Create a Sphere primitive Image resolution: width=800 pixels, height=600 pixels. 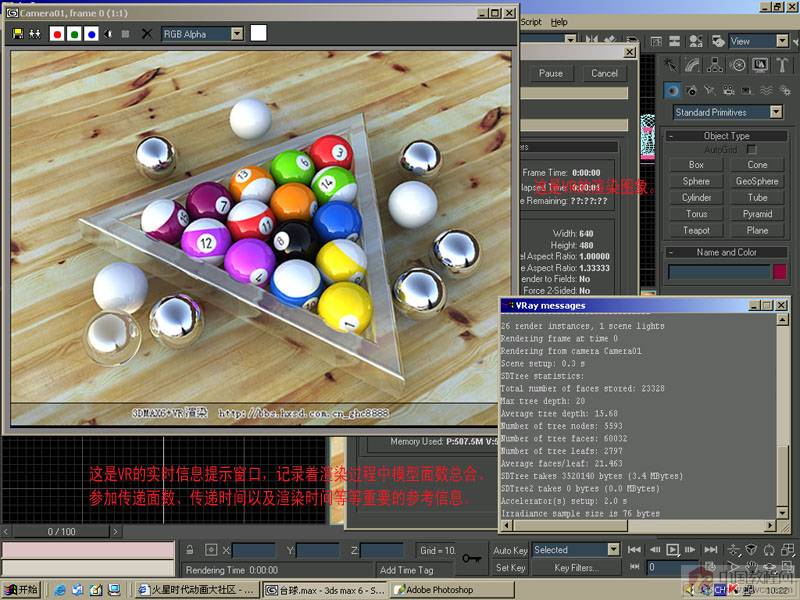click(x=696, y=181)
